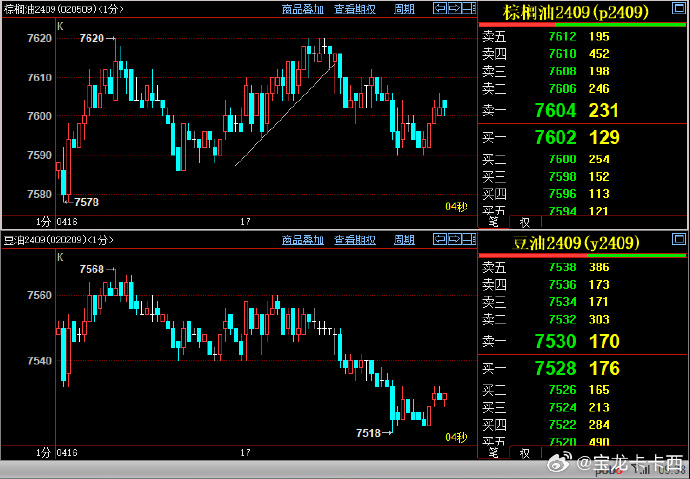Click 查看期权 link in soybean oil chart
The width and height of the screenshot is (690, 479).
[355, 240]
